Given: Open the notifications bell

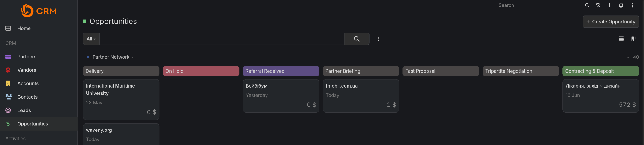Looking at the screenshot, I should click(621, 5).
